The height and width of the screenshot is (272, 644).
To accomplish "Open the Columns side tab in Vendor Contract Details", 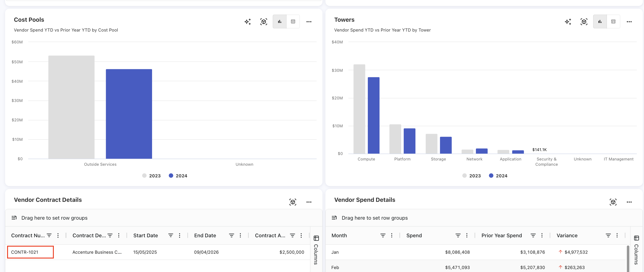I will tap(316, 250).
